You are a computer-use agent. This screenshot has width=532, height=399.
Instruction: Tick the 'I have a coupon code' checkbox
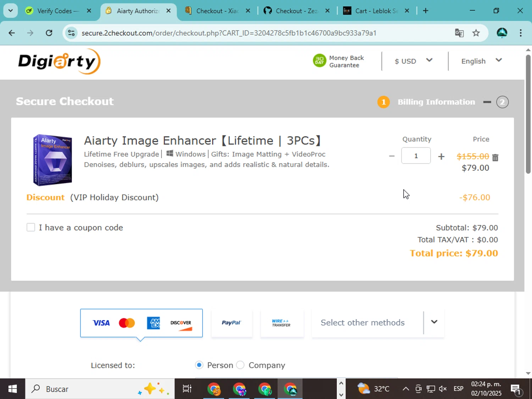point(31,227)
